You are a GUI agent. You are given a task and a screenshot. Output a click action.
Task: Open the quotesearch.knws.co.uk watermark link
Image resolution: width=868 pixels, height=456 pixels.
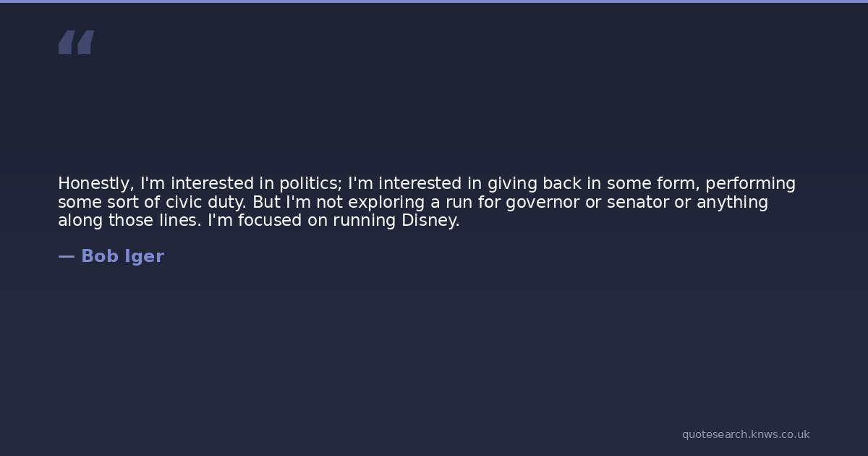pyautogui.click(x=745, y=434)
